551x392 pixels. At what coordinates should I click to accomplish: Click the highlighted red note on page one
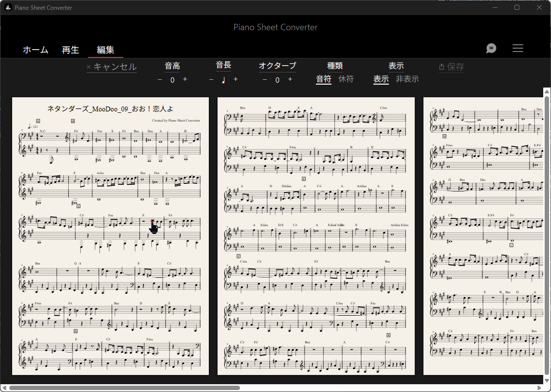click(152, 221)
